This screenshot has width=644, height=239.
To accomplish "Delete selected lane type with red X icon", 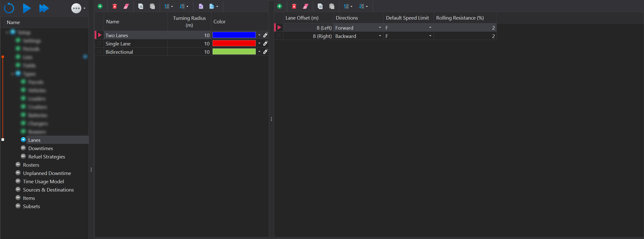I will tap(114, 6).
